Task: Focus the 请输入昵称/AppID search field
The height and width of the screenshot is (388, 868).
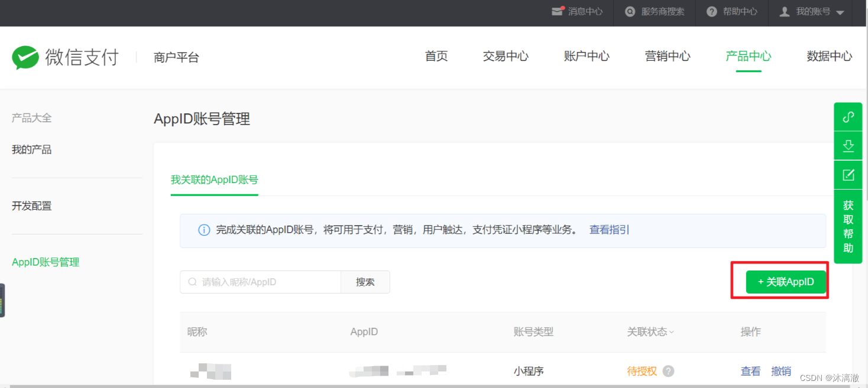Action: (261, 282)
